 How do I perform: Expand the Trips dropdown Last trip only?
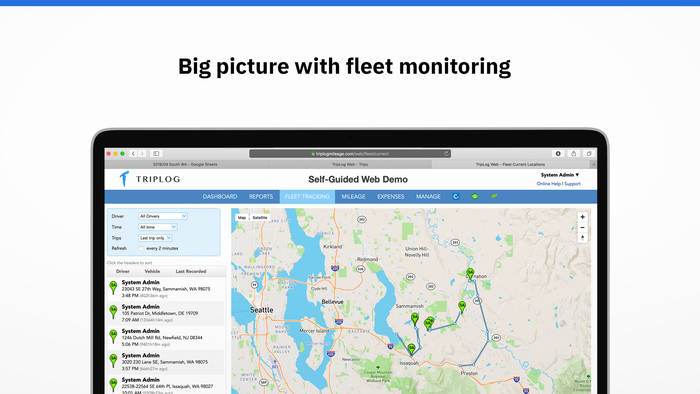(155, 238)
